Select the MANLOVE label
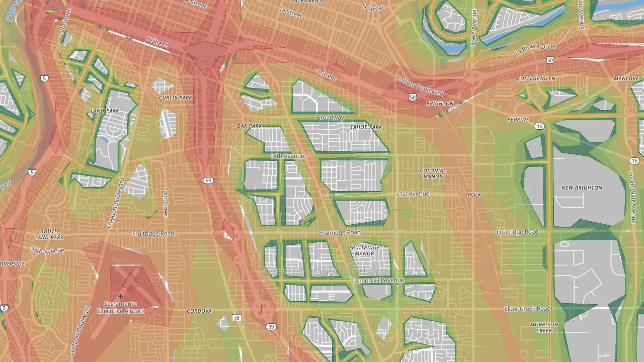The width and height of the screenshot is (644, 362). tap(626, 79)
